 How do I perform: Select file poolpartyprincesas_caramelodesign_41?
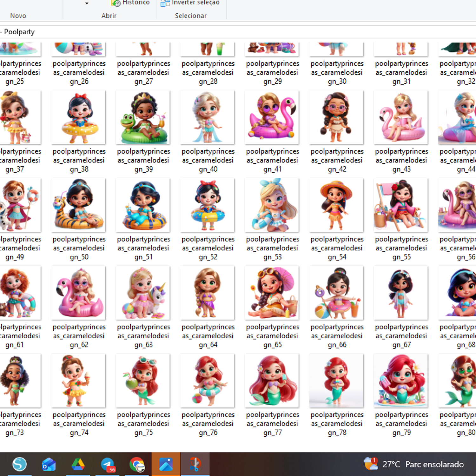tap(272, 117)
